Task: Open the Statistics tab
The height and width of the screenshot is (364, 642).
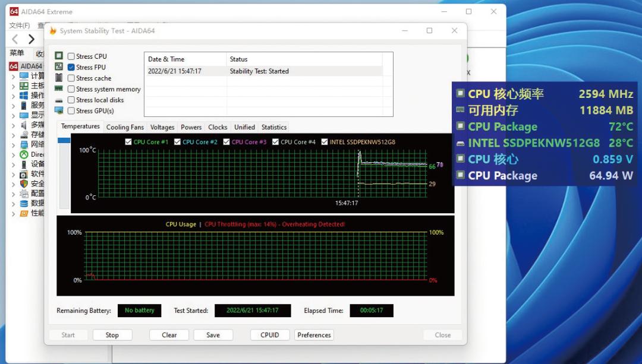Action: 273,127
